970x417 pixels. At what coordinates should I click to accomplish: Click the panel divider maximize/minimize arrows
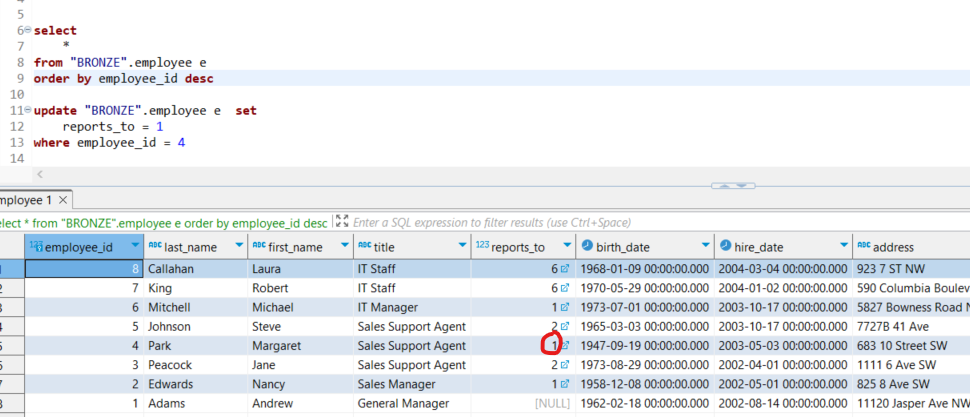735,185
